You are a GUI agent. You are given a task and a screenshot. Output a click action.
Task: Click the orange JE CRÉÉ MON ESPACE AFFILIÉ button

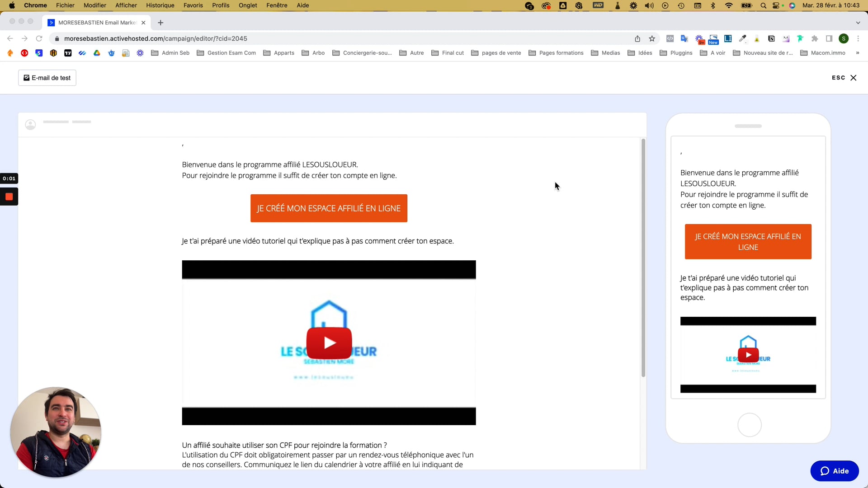329,208
